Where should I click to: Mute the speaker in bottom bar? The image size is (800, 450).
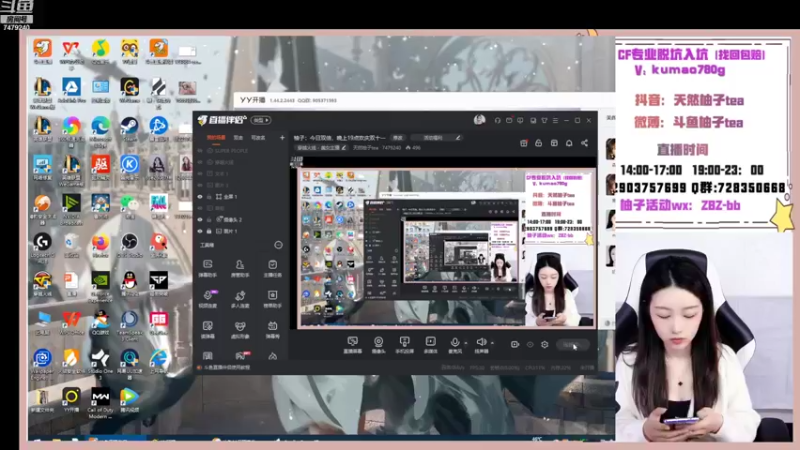[481, 342]
